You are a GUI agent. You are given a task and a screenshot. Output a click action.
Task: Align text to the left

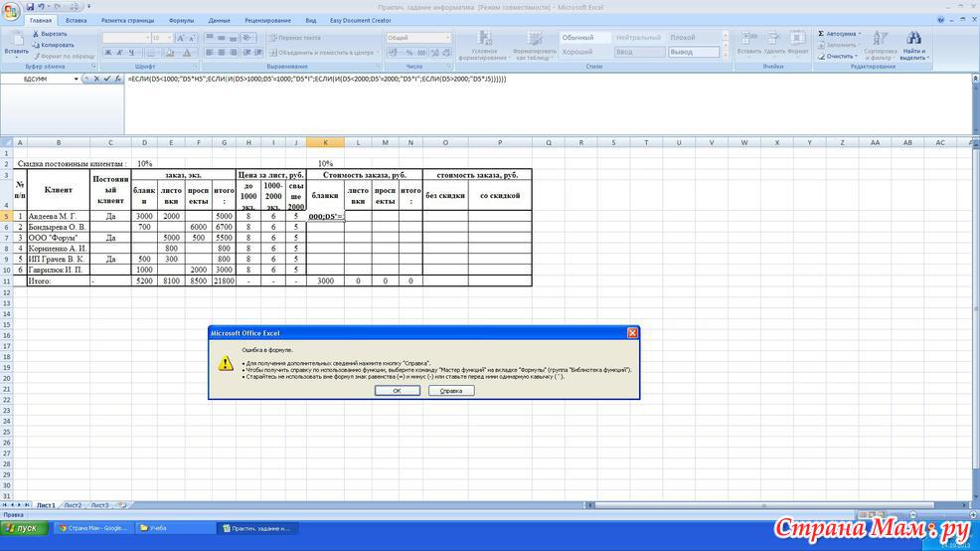[210, 53]
